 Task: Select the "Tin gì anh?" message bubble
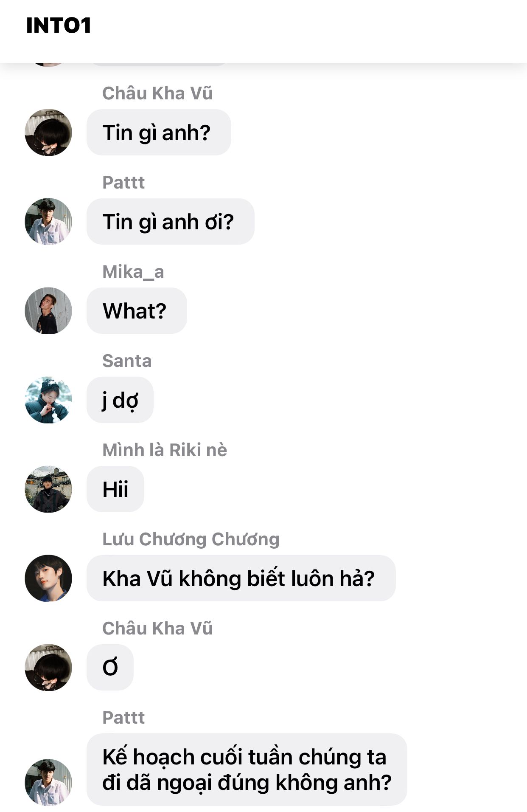[159, 133]
